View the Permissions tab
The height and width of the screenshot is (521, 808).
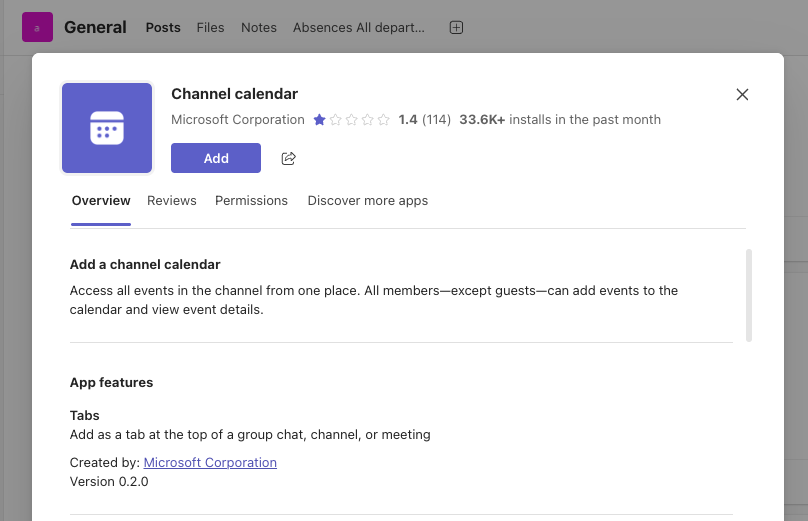coord(251,201)
